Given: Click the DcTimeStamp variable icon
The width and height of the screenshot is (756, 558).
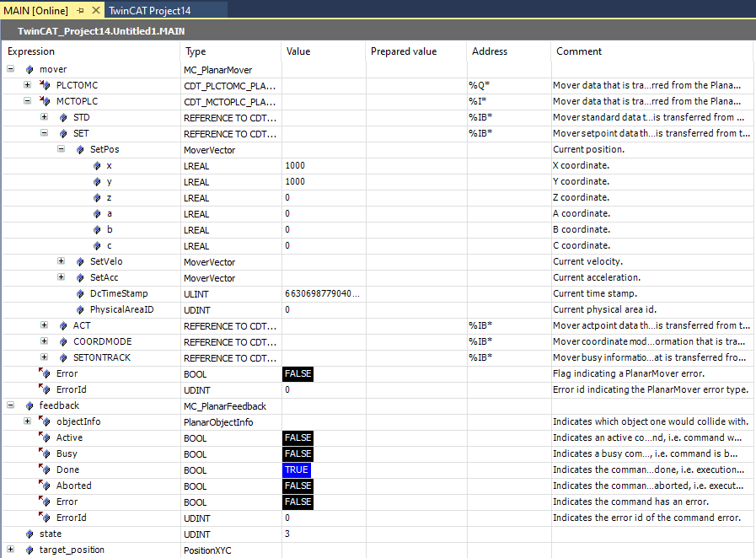Looking at the screenshot, I should tap(80, 293).
